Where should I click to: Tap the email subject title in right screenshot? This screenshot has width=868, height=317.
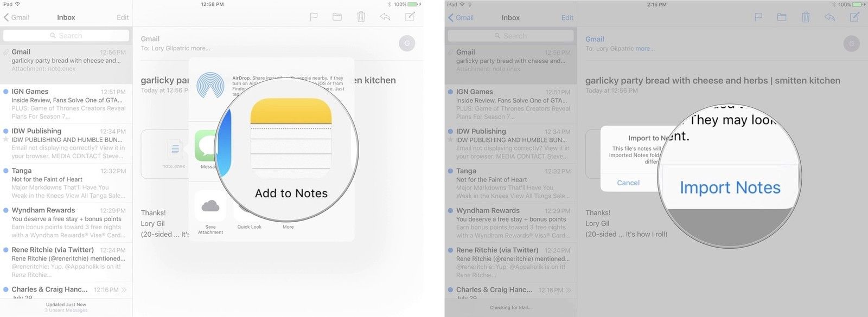point(713,81)
